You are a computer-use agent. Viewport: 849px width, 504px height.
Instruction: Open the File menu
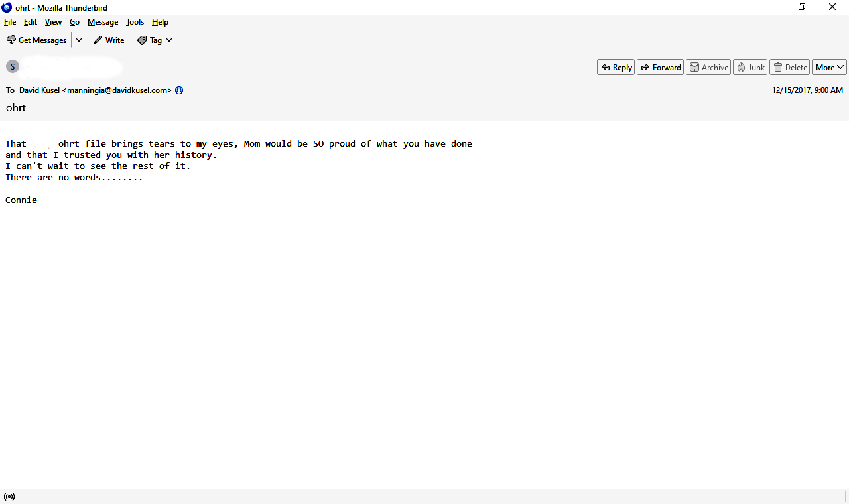tap(10, 22)
